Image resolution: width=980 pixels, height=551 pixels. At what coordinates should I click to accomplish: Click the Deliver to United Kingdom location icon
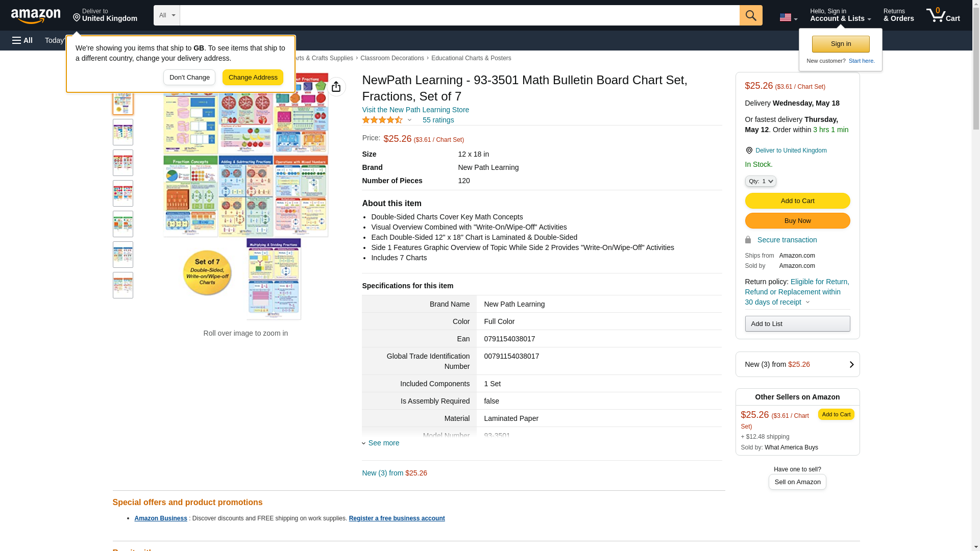click(749, 151)
